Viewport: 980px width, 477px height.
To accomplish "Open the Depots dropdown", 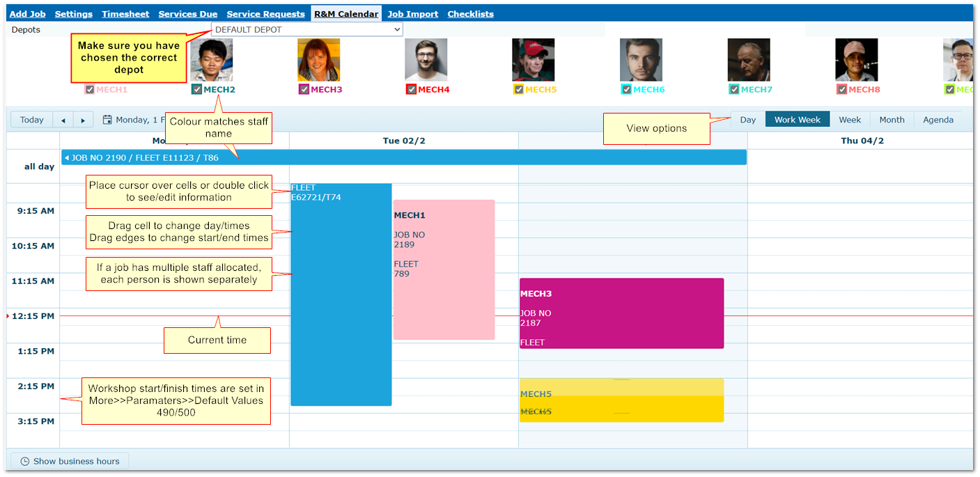I will tap(307, 30).
